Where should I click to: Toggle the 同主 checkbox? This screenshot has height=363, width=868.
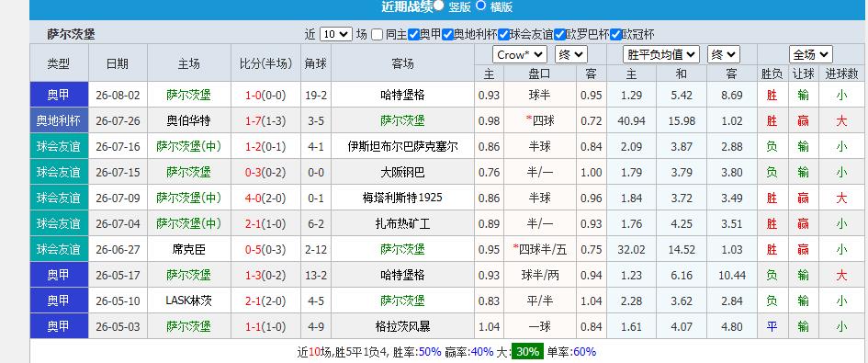377,34
